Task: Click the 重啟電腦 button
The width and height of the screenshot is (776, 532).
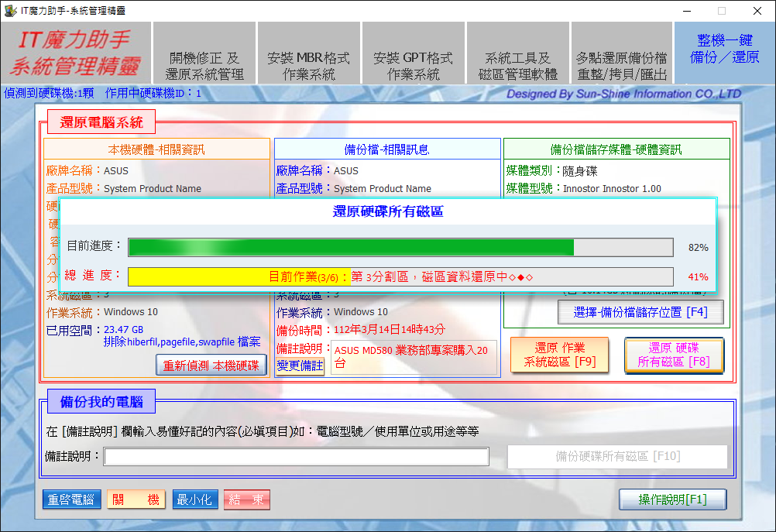Action: [71, 499]
